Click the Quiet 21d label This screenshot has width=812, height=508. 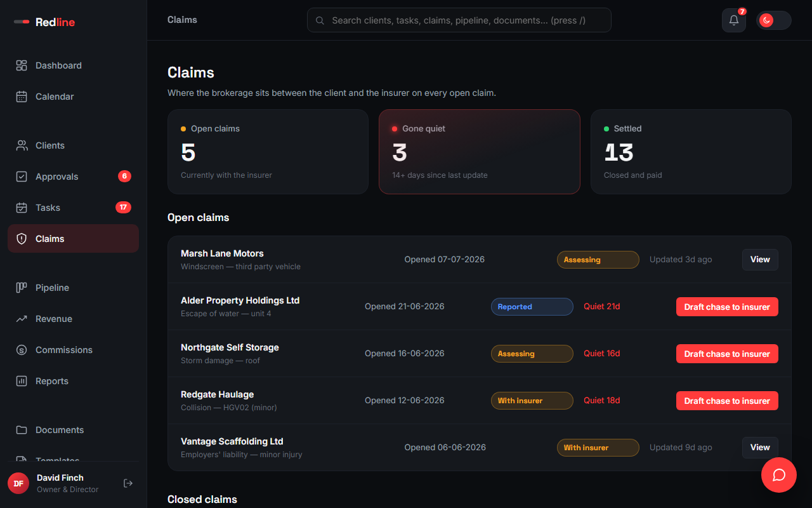(x=602, y=307)
